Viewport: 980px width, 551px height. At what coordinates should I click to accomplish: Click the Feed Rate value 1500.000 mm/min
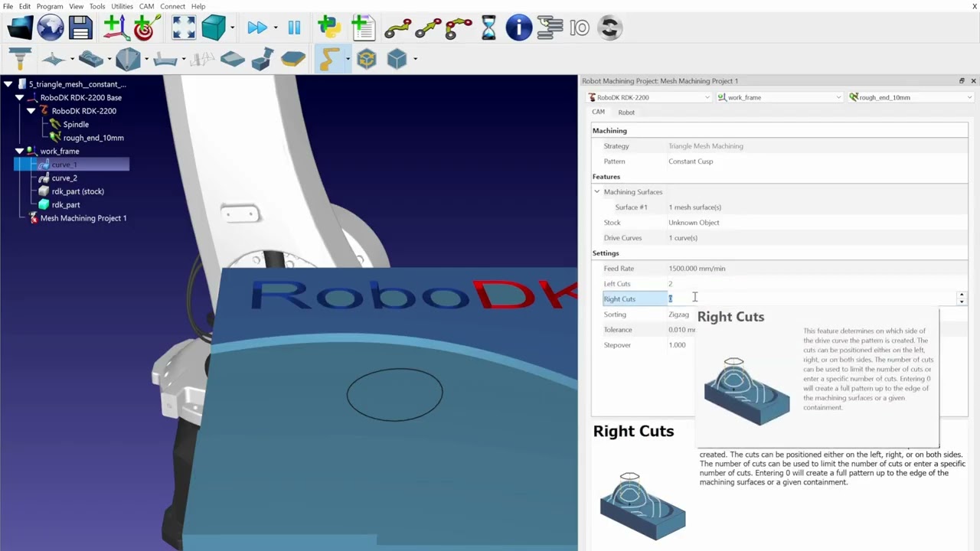pyautogui.click(x=697, y=269)
